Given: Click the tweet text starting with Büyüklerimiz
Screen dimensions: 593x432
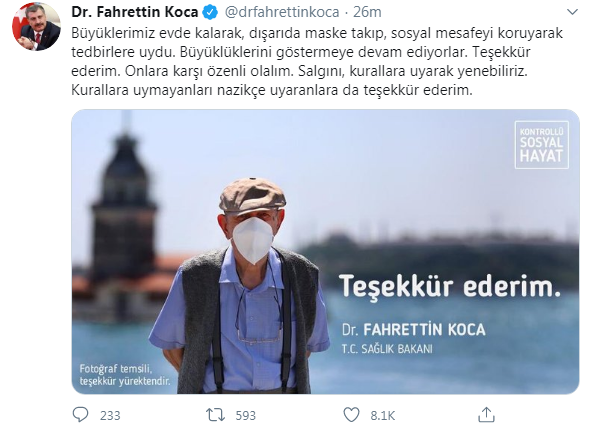Looking at the screenshot, I should point(317,62).
